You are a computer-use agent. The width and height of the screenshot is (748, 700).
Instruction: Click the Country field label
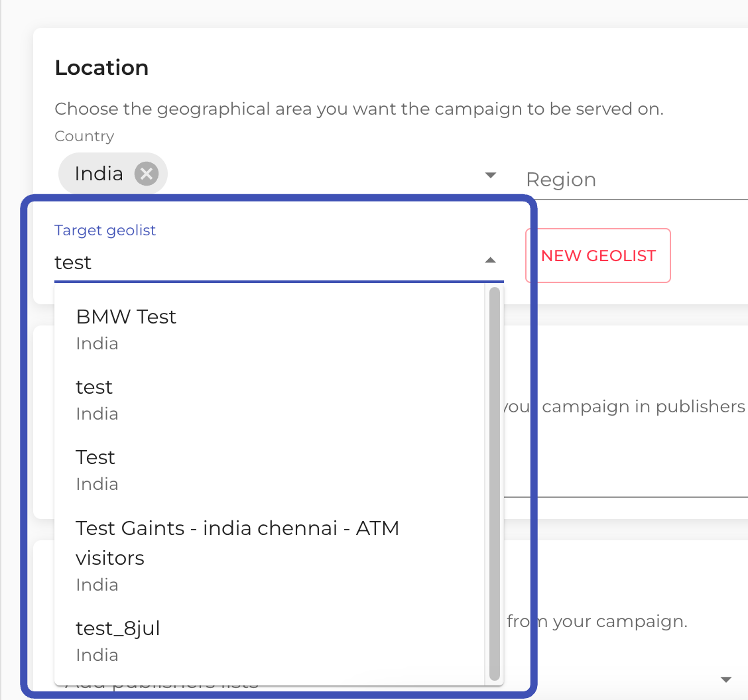point(84,137)
